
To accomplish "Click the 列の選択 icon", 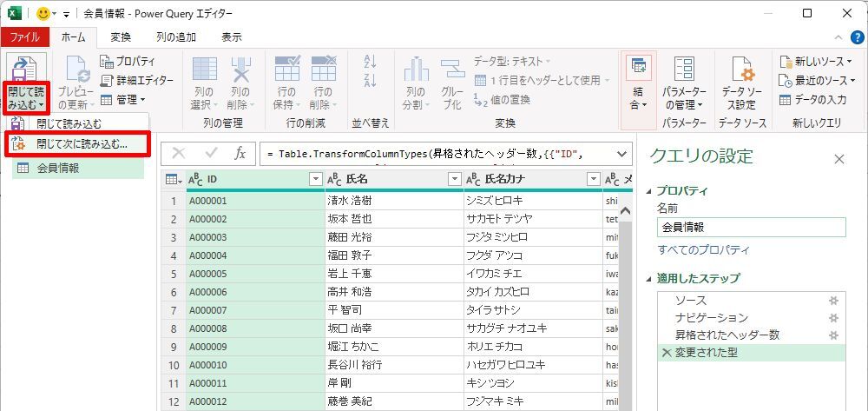I will tap(204, 69).
